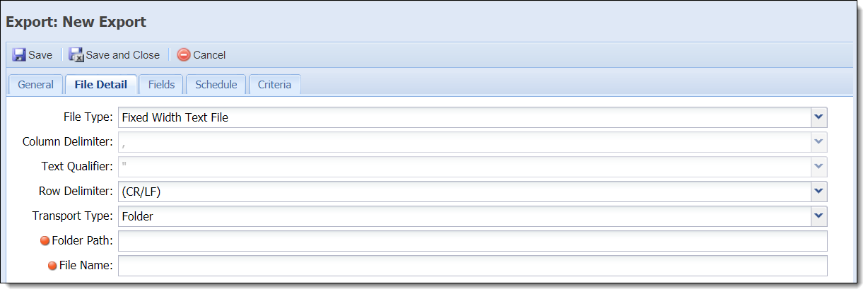Open the Schedule tab
The width and height of the screenshot is (868, 294).
click(216, 84)
